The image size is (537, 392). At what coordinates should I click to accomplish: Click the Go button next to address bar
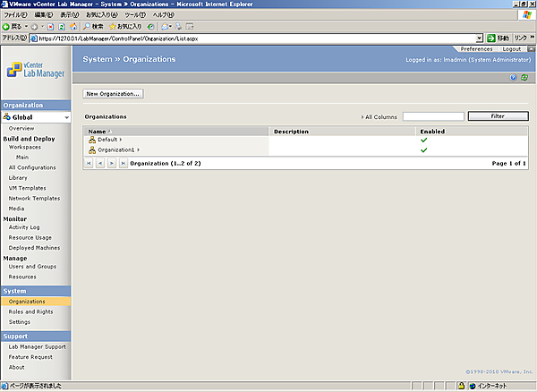tap(499, 38)
